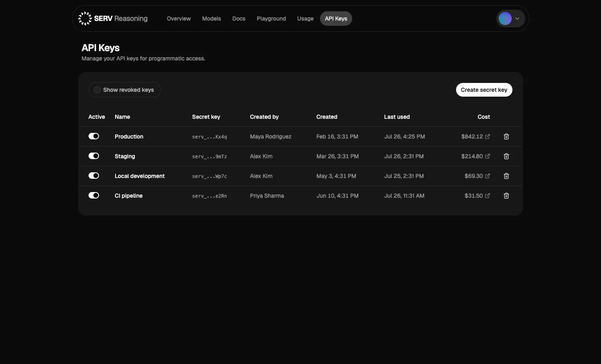Click the Secret key column header
This screenshot has width=601, height=364.
click(206, 117)
